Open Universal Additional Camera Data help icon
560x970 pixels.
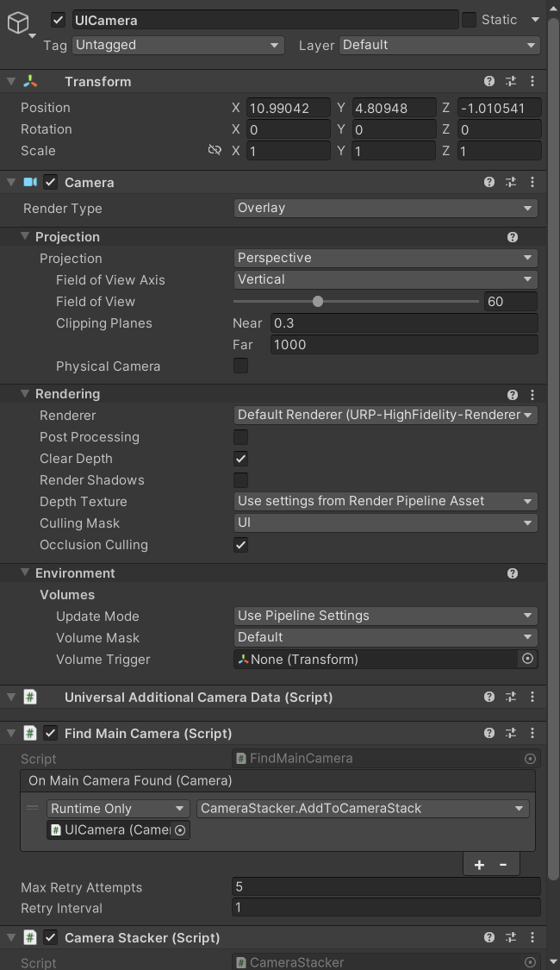(x=488, y=697)
